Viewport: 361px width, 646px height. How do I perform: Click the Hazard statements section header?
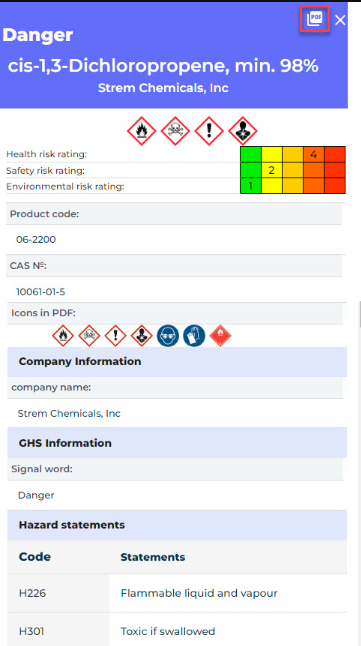pos(177,525)
